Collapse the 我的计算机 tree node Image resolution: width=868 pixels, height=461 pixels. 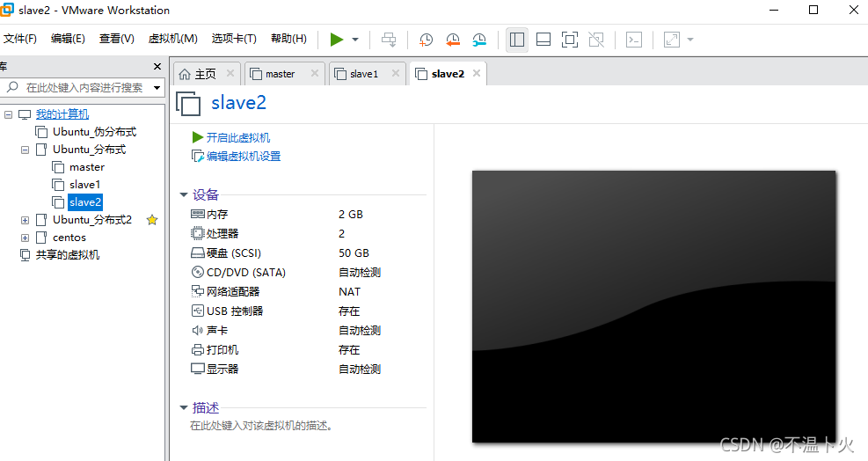tap(8, 114)
